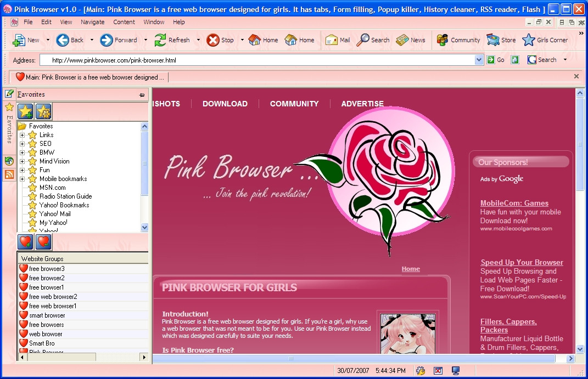Viewport: 588px width, 379px height.
Task: Click the Add to Favorites star button
Action: pyautogui.click(x=25, y=111)
